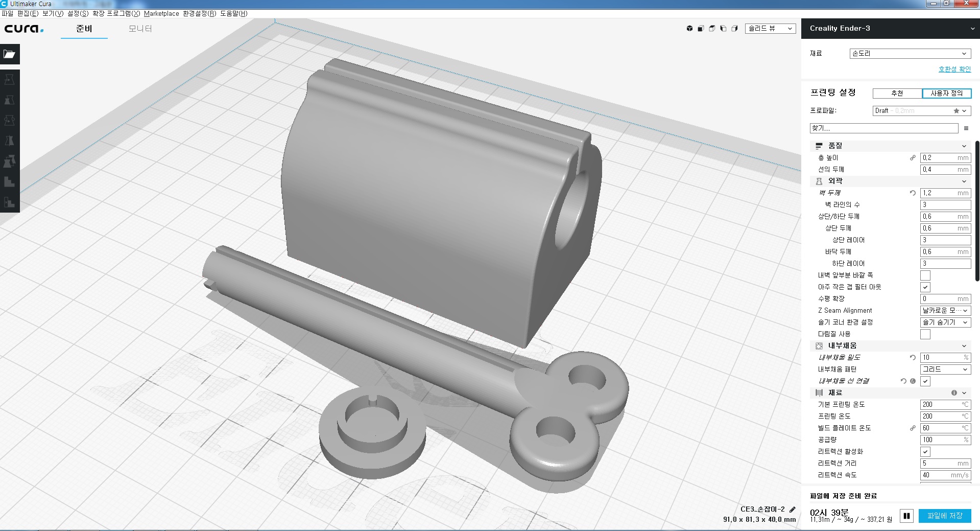Viewport: 980px width, 531px height.
Task: Click the formula icon beside 내부채움 선 연결
Action: pos(913,381)
